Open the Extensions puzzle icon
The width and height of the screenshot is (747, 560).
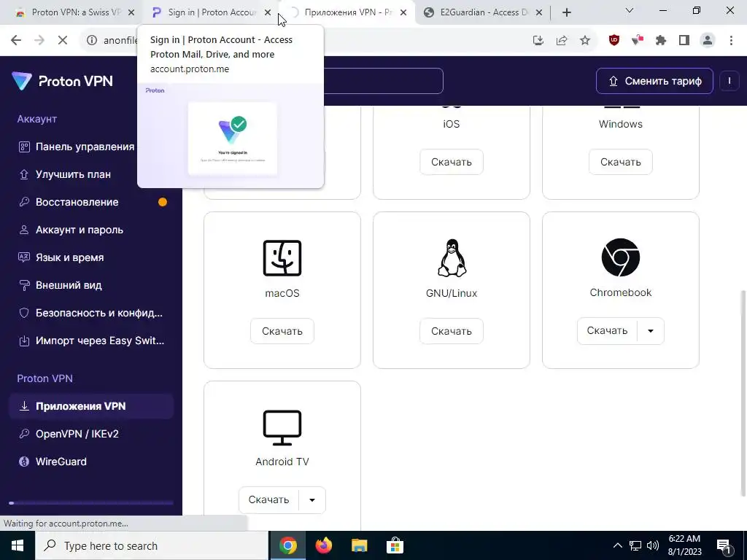point(661,41)
